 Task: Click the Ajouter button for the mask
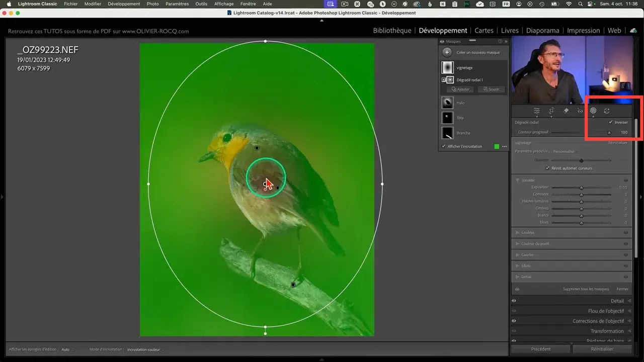click(460, 89)
